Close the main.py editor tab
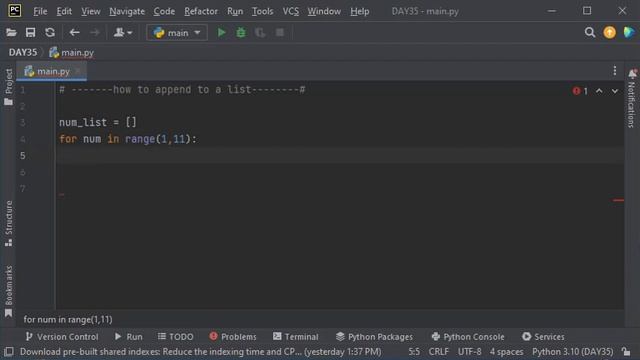This screenshot has height=360, width=640. click(78, 71)
